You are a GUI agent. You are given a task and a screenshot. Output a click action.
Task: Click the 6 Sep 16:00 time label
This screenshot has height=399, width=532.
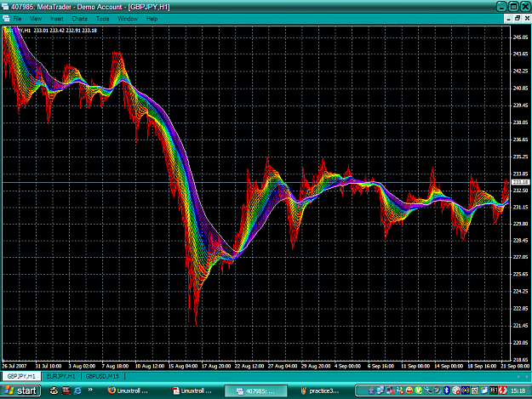click(380, 367)
